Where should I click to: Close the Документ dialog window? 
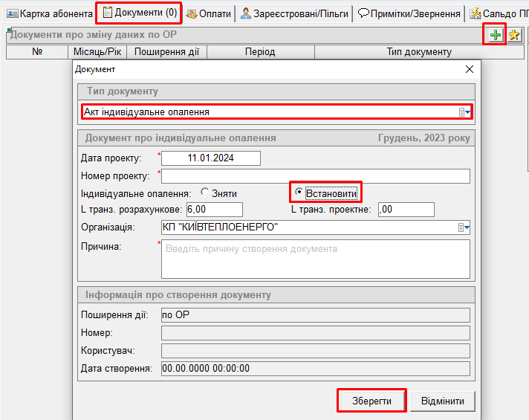(x=469, y=69)
